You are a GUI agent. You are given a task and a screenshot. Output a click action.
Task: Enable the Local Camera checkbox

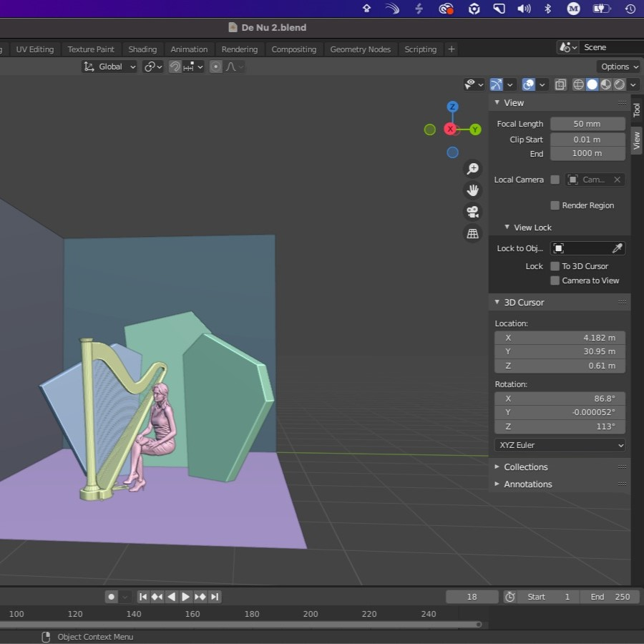(x=555, y=180)
